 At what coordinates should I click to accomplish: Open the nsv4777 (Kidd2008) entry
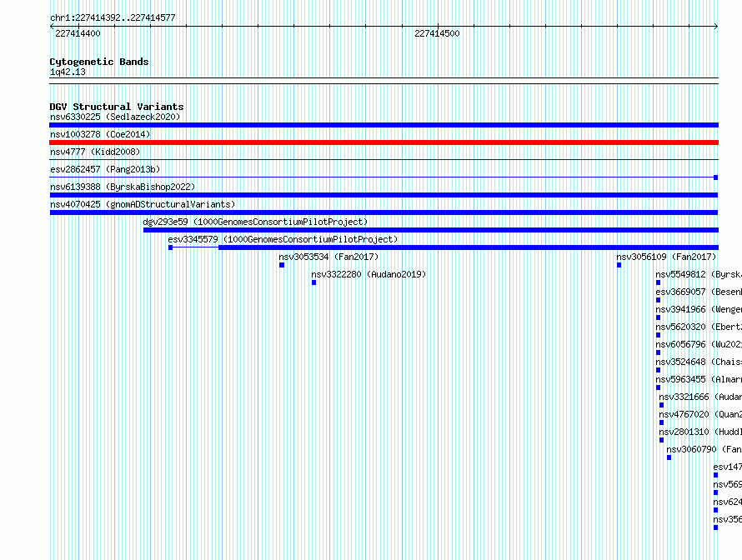[x=95, y=152]
